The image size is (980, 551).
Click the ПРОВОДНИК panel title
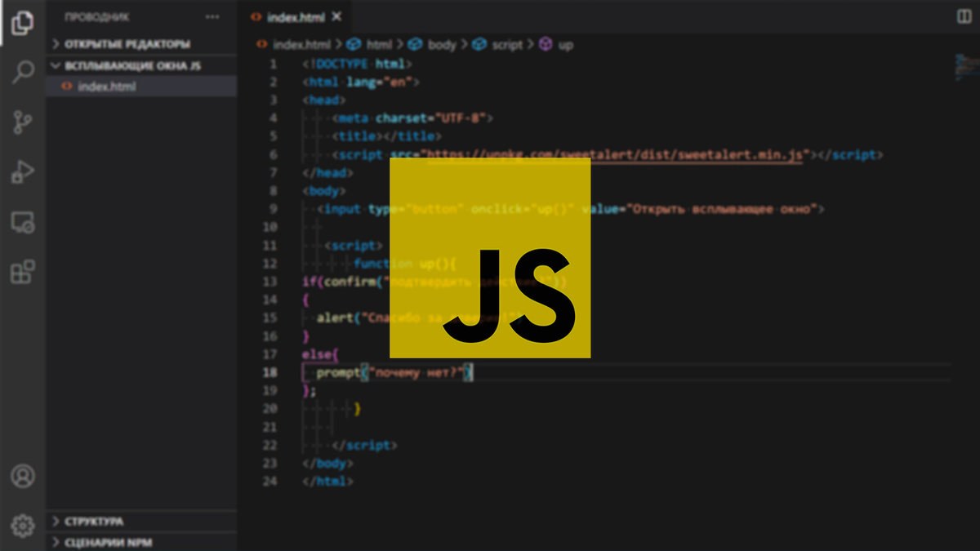point(96,17)
